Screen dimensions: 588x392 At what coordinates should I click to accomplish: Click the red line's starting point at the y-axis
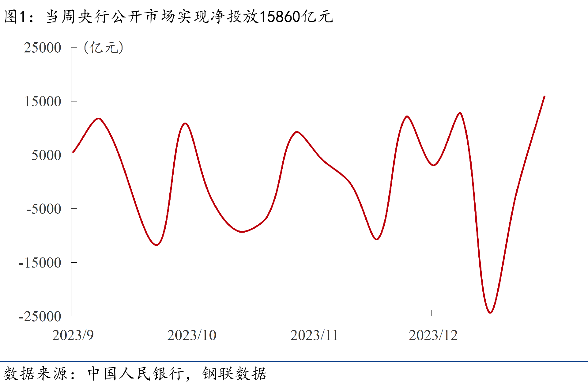click(x=73, y=152)
